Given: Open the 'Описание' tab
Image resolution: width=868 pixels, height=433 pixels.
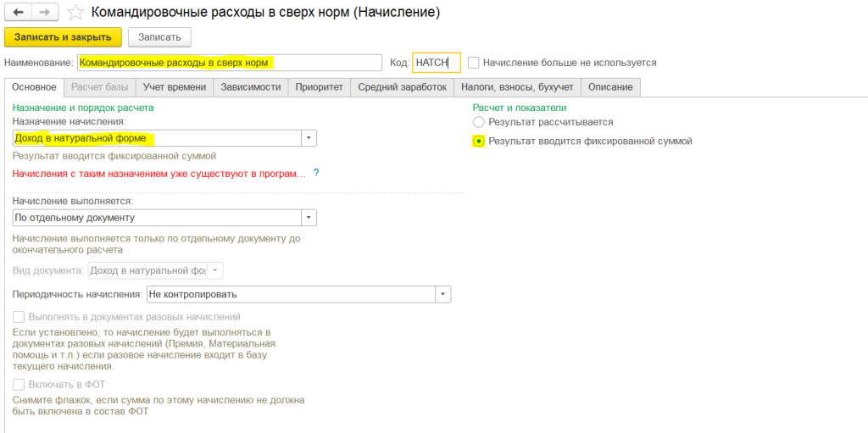Looking at the screenshot, I should pos(610,87).
